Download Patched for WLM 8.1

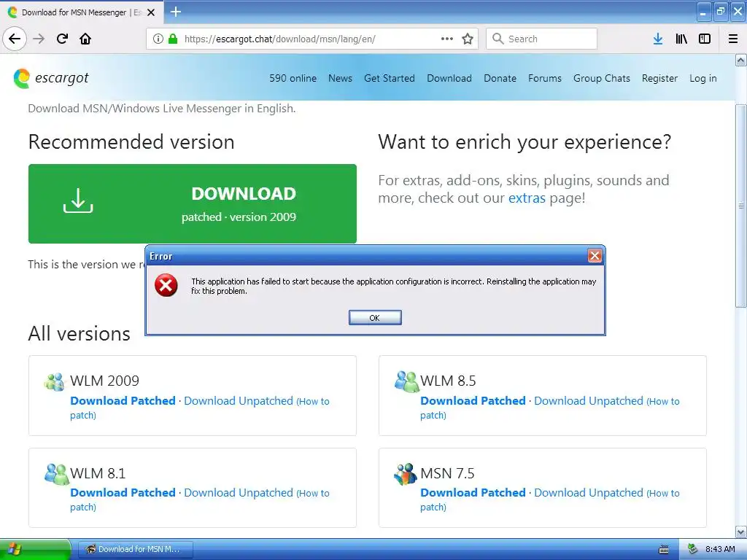pyautogui.click(x=123, y=492)
